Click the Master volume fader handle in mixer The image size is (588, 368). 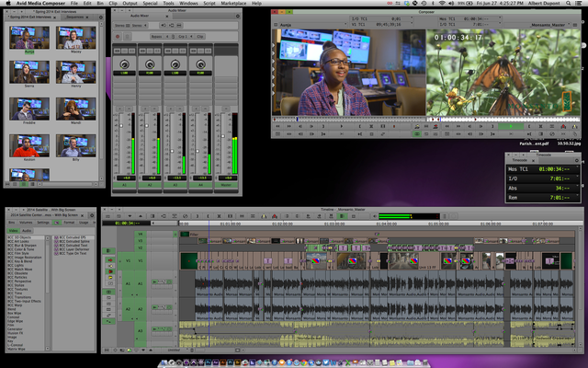(x=223, y=136)
